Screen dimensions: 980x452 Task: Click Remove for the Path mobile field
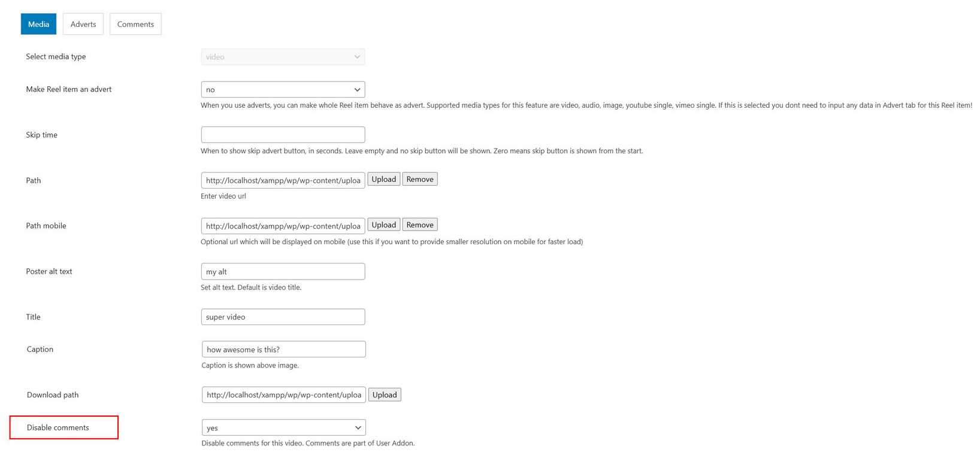point(420,225)
